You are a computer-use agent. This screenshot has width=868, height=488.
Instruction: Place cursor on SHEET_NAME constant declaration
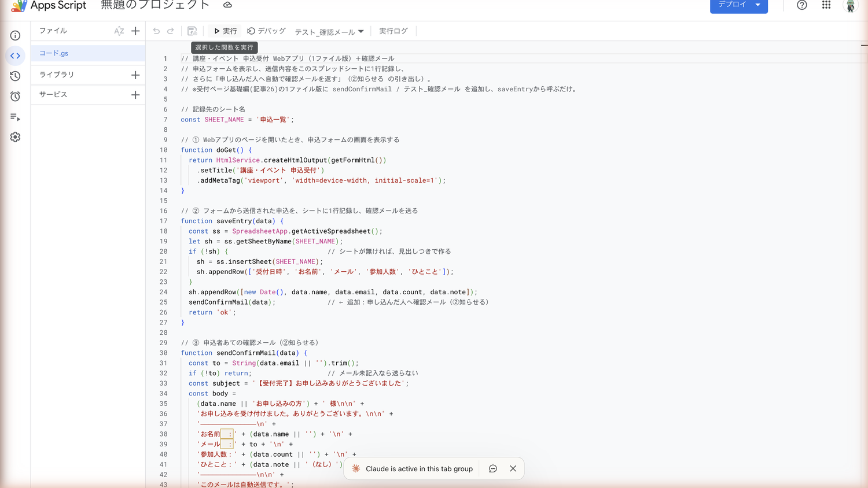pos(237,120)
